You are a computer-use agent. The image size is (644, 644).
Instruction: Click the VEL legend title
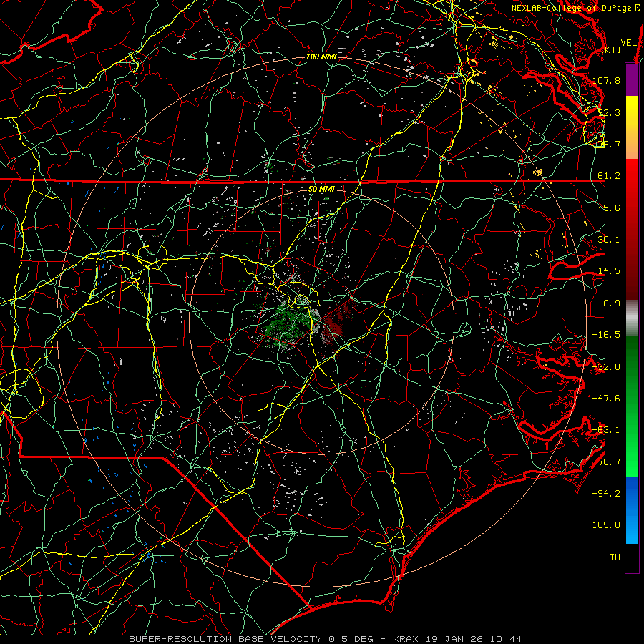click(629, 43)
